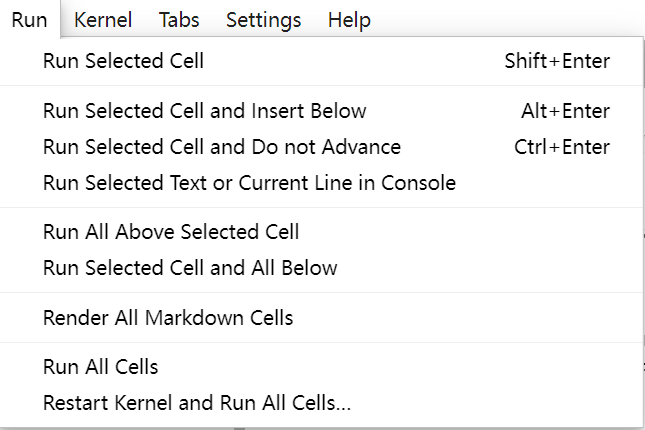The height and width of the screenshot is (430, 645).
Task: Click the Ctrl+Enter shortcut hint
Action: click(x=561, y=147)
